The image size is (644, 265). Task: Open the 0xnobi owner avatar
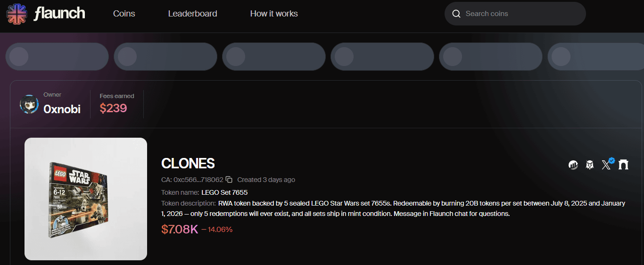pos(29,104)
